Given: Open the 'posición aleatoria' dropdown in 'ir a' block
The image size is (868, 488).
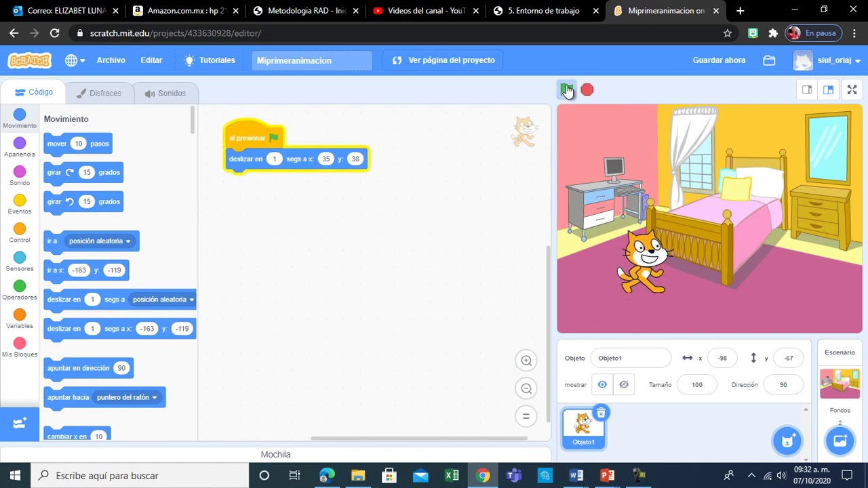Looking at the screenshot, I should (x=100, y=241).
